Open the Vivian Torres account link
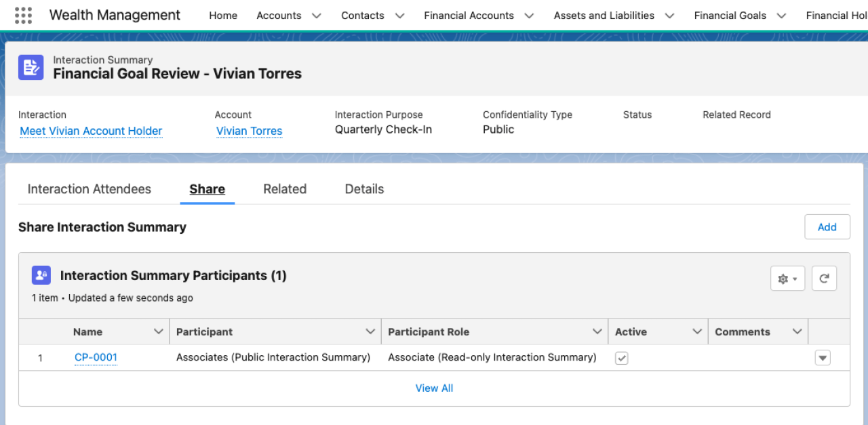This screenshot has width=868, height=425. tap(250, 131)
